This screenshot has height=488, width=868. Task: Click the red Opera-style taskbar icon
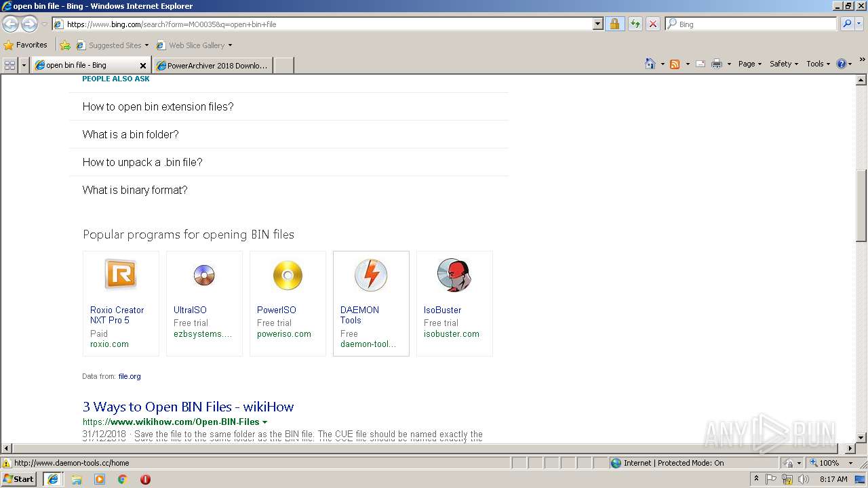(x=145, y=479)
